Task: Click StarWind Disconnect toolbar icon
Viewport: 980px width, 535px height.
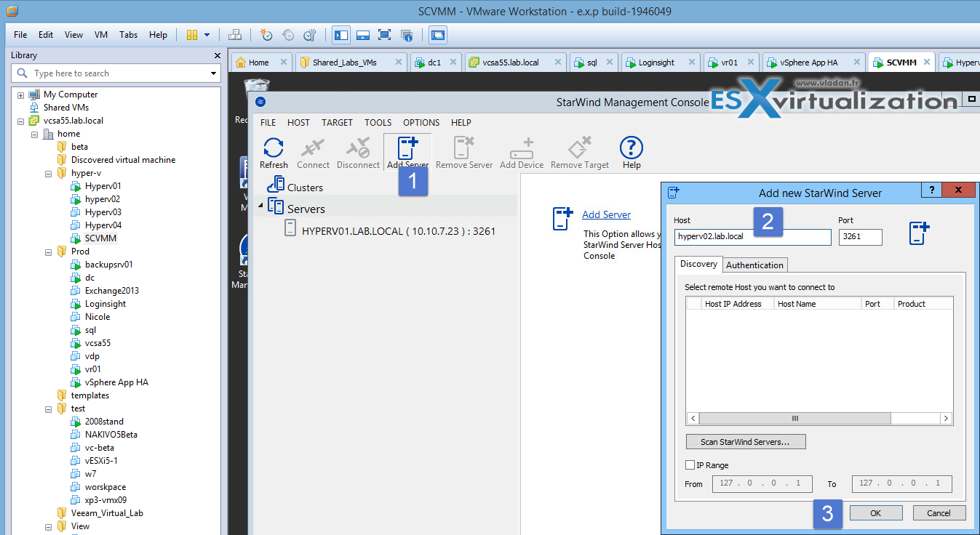Action: [358, 153]
